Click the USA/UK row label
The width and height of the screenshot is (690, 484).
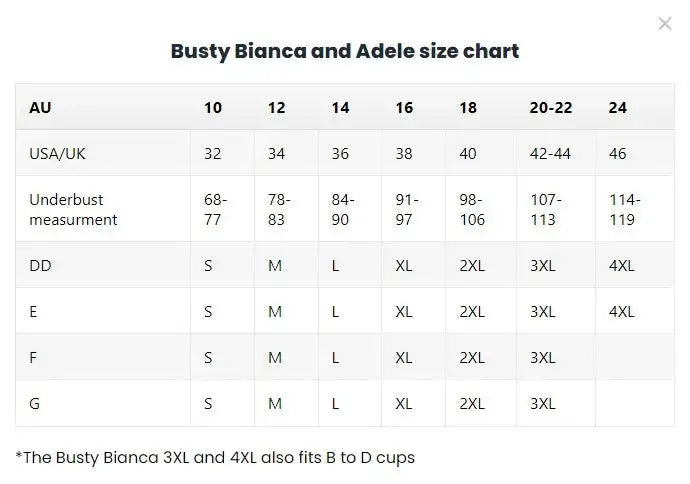coord(58,154)
